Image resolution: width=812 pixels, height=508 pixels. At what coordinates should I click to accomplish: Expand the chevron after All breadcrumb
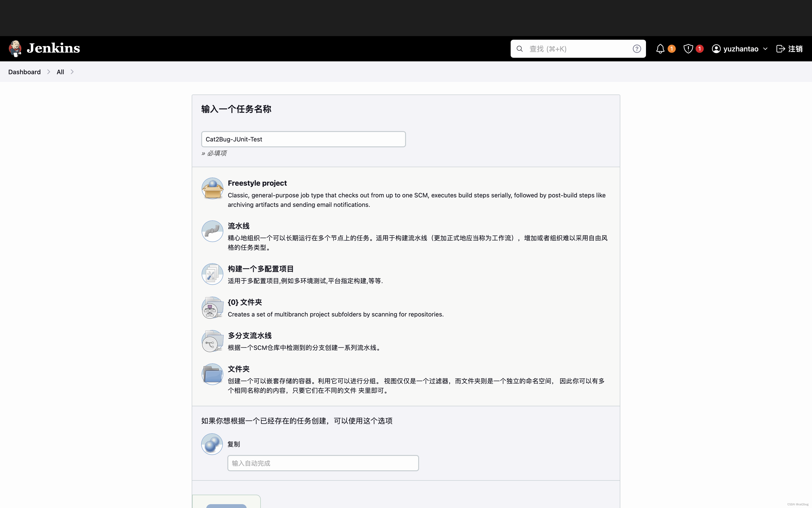point(72,72)
